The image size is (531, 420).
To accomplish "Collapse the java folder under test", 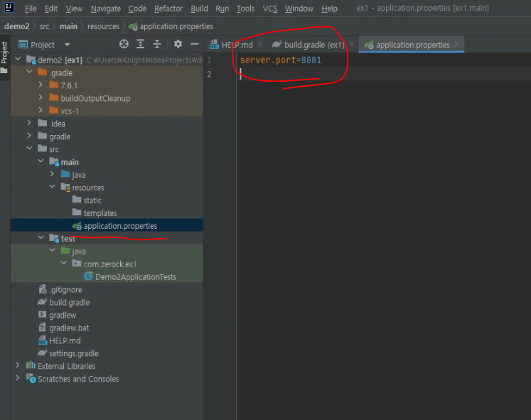I will [x=53, y=250].
